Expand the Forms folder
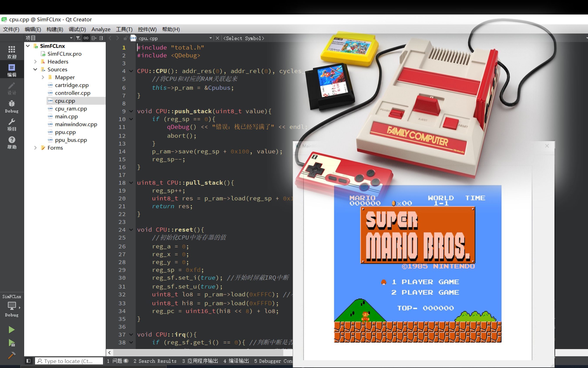This screenshot has height=368, width=588. pyautogui.click(x=35, y=148)
